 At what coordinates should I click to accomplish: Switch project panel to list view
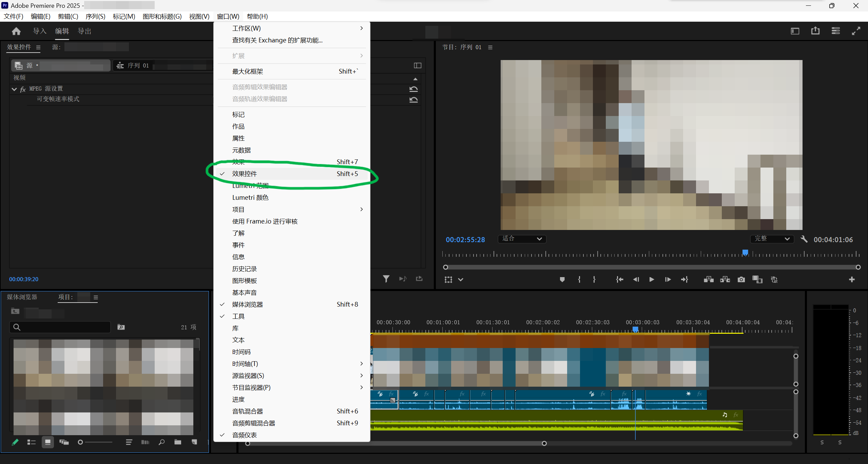pyautogui.click(x=31, y=442)
